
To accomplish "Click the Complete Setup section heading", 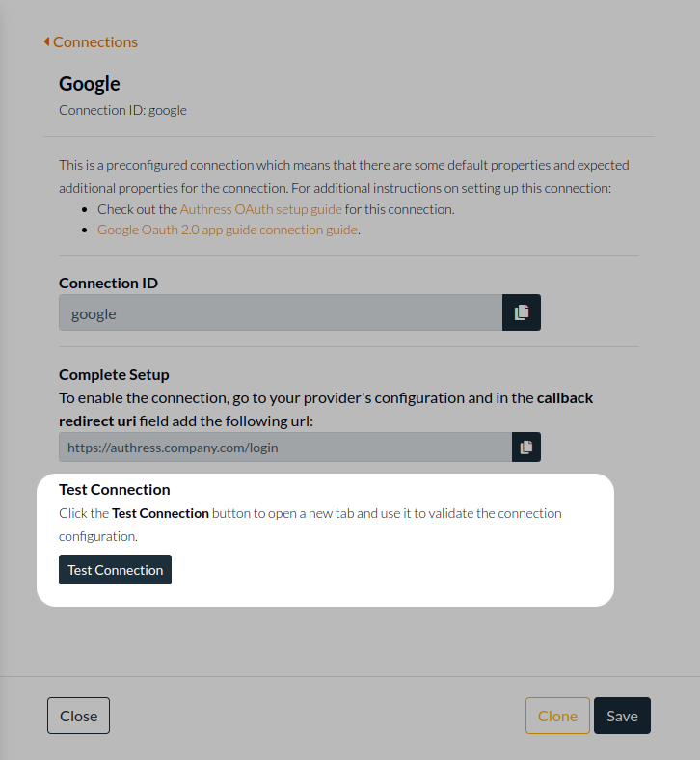I will 114,374.
